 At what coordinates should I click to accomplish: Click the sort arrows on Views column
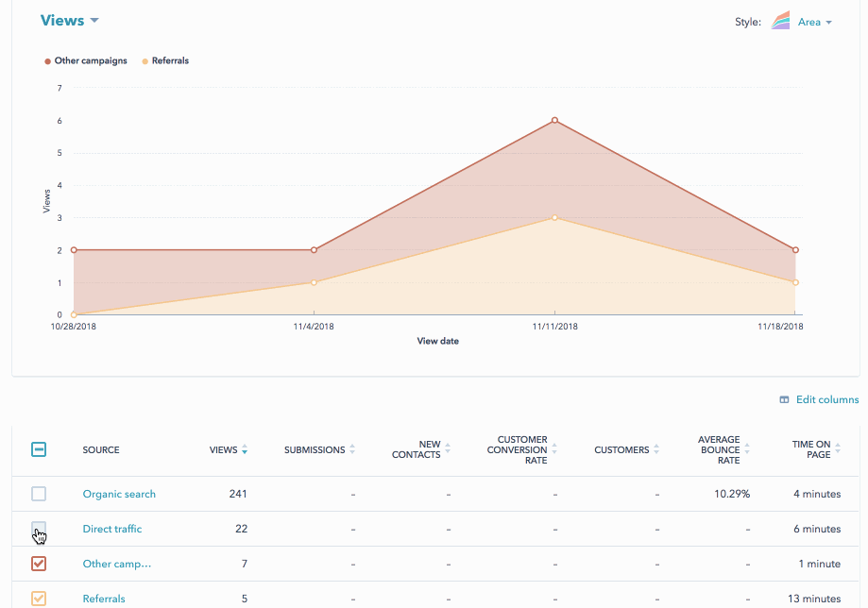coord(246,450)
